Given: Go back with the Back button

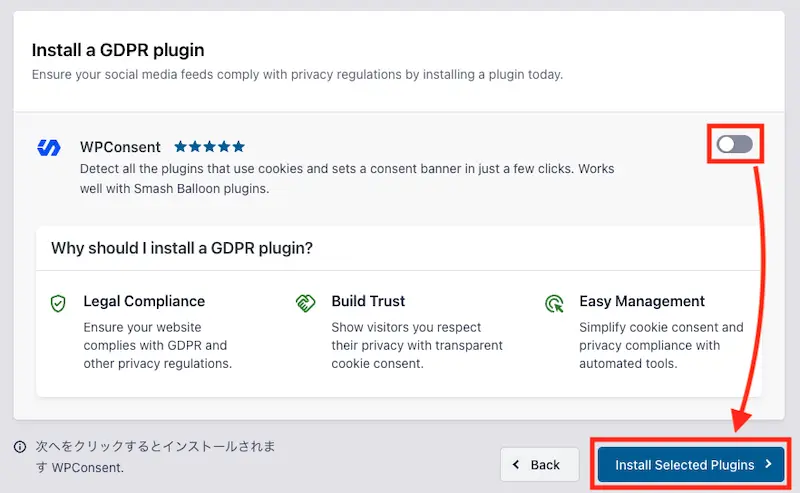Looking at the screenshot, I should pos(540,464).
